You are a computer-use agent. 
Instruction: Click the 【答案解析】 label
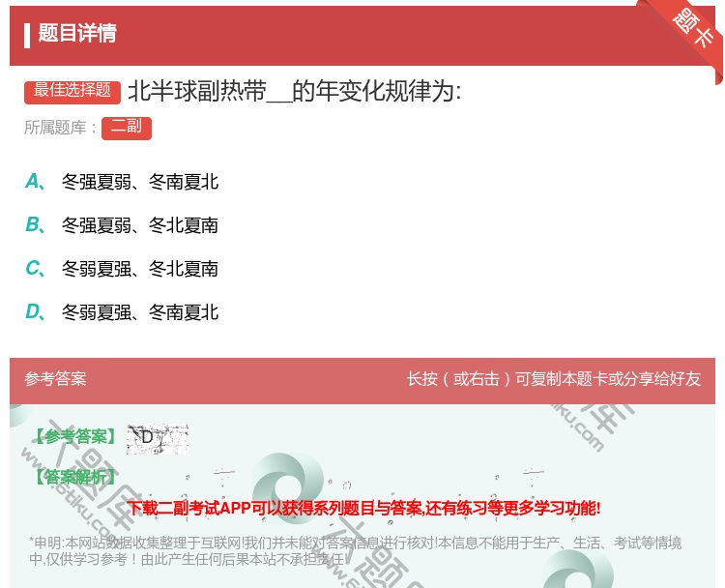point(75,476)
